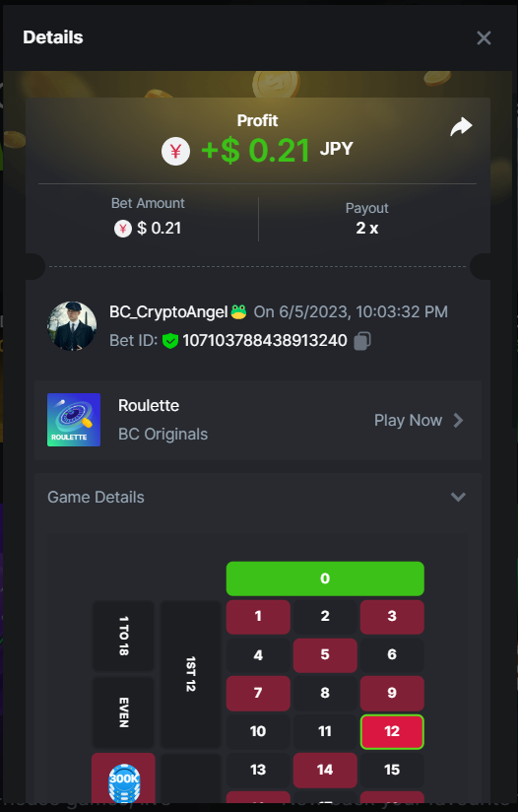Click the 1ST 12 bet cell

pos(190,674)
